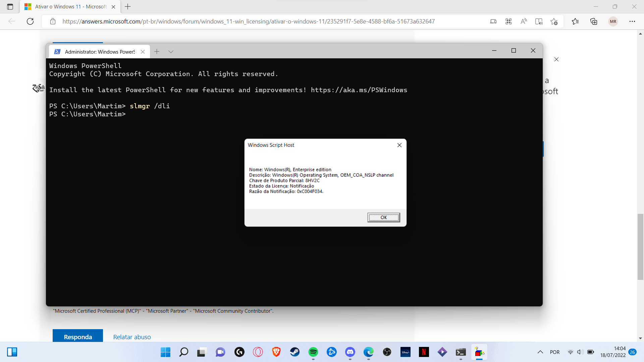Click the browser address bar URL
Screen dimensions: 644x362
[x=248, y=21]
